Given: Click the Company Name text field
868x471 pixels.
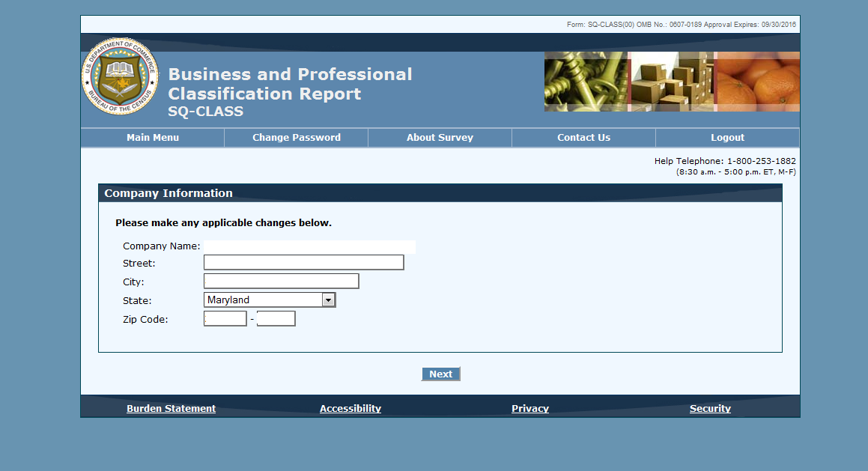Looking at the screenshot, I should [x=309, y=246].
